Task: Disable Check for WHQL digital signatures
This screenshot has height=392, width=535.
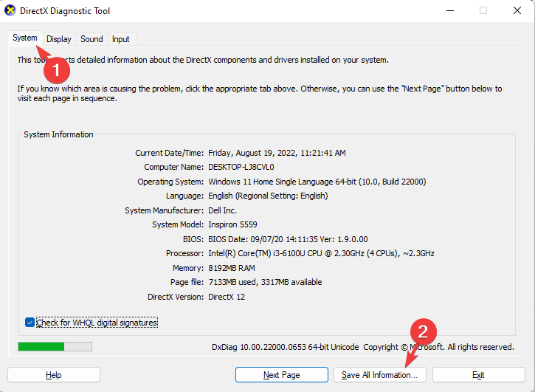Action: coord(30,323)
